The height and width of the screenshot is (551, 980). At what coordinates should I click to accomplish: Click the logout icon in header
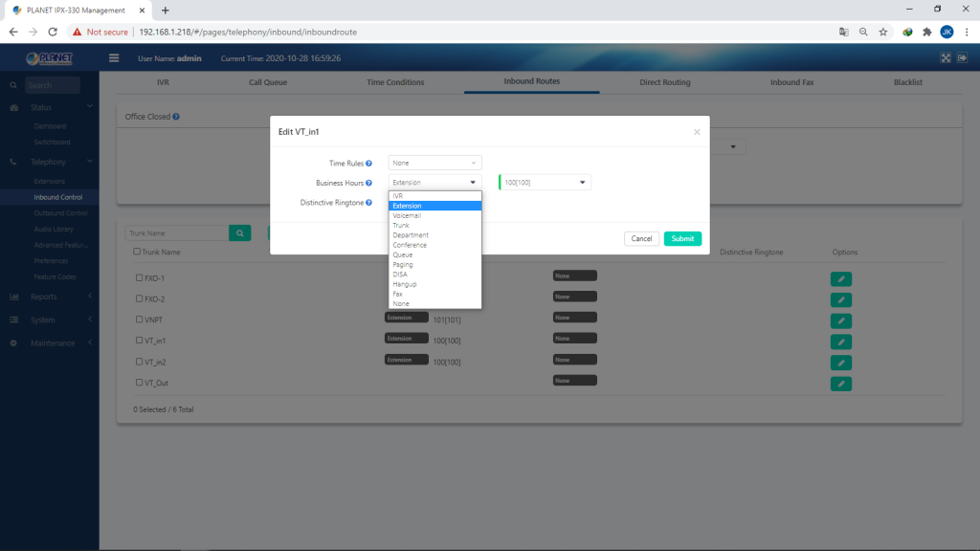963,58
